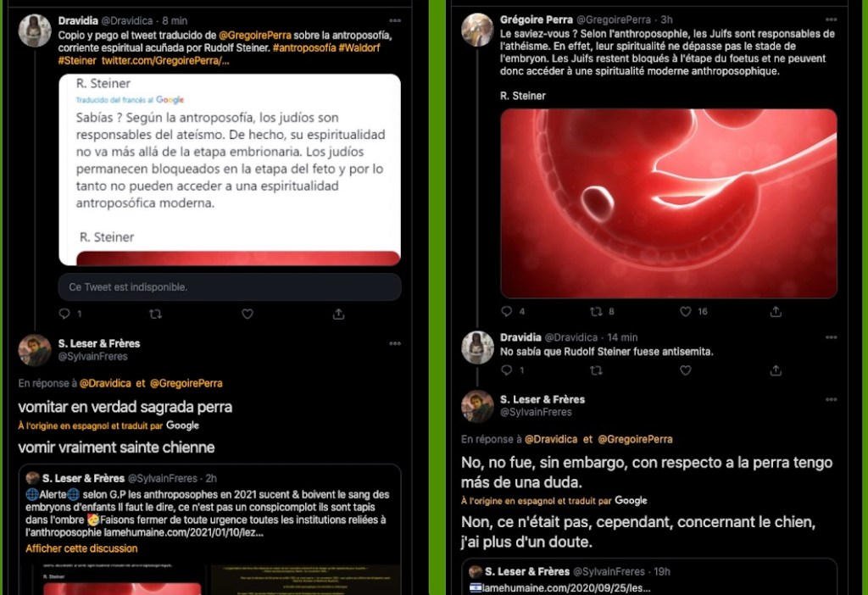Viewport: 868px width, 595px height.
Task: Open S. Leser & Frères profile avatar on left
Action: click(34, 350)
